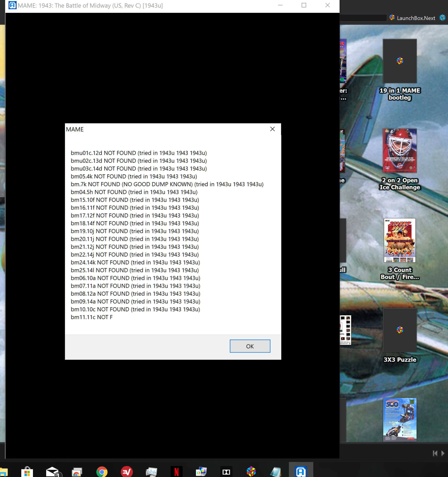Screen dimensions: 448x477
Task: Click 'bm.7k NOT FOUND (NO GOOD DUMP KNOWN)' line
Action: [167, 184]
